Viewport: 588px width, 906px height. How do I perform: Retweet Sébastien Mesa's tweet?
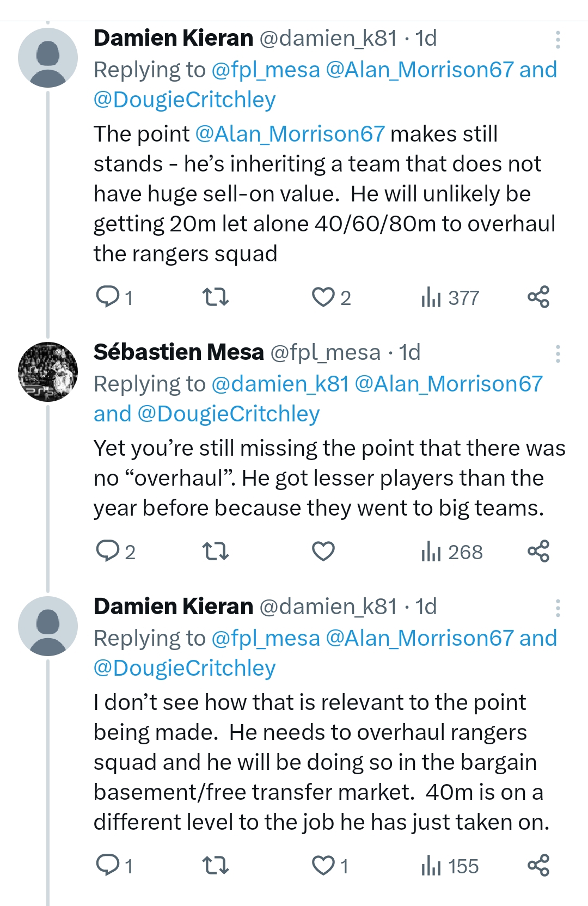pos(216,552)
